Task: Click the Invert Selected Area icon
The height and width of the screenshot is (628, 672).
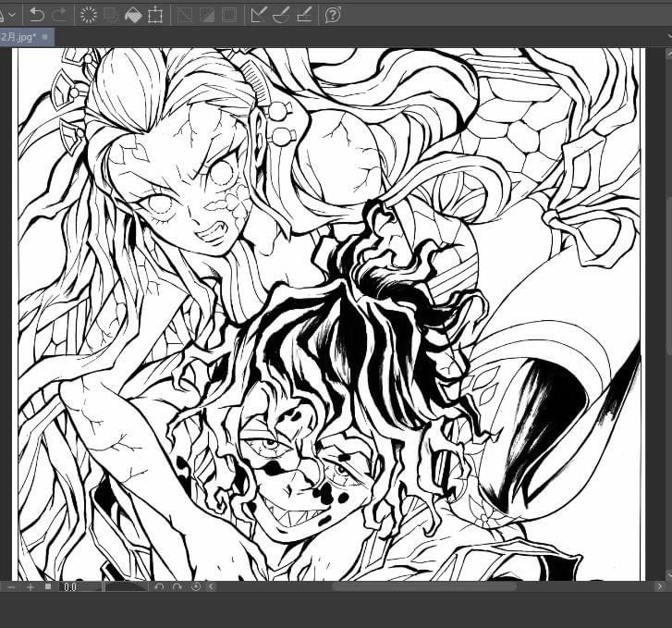Action: click(207, 16)
